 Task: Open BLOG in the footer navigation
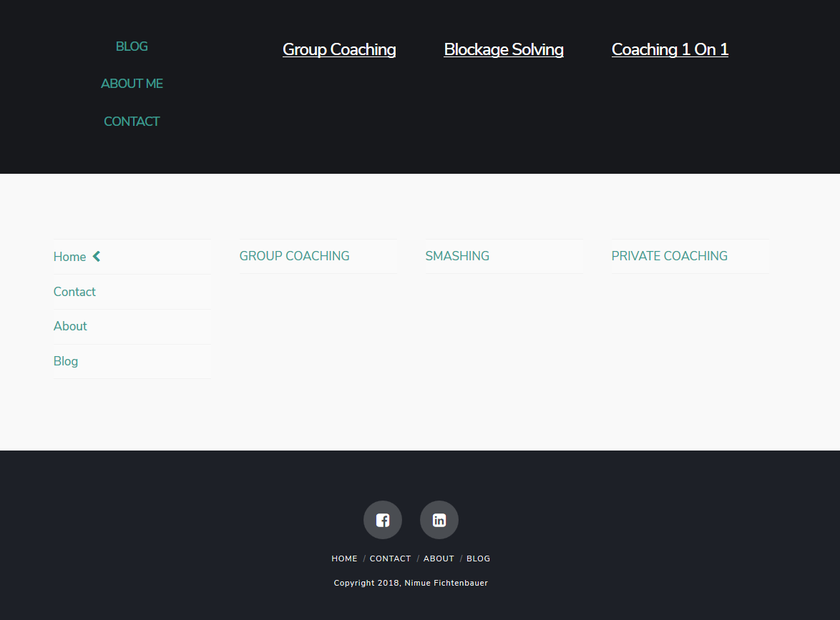[x=478, y=559]
